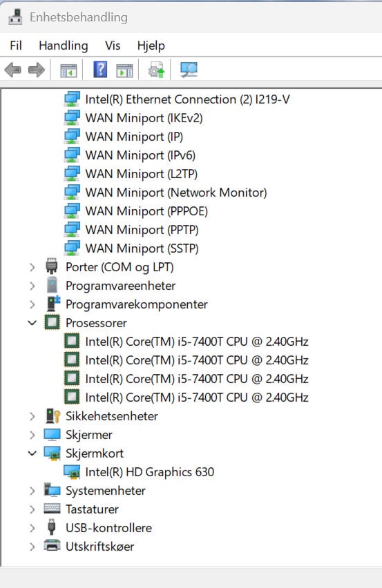This screenshot has height=588, width=382.
Task: Toggle the action pane toolbar icon
Action: 124,70
